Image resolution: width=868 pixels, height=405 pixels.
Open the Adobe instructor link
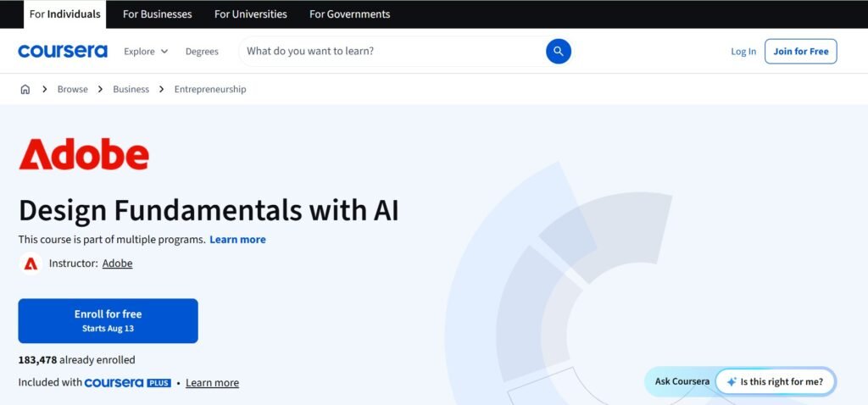[117, 264]
